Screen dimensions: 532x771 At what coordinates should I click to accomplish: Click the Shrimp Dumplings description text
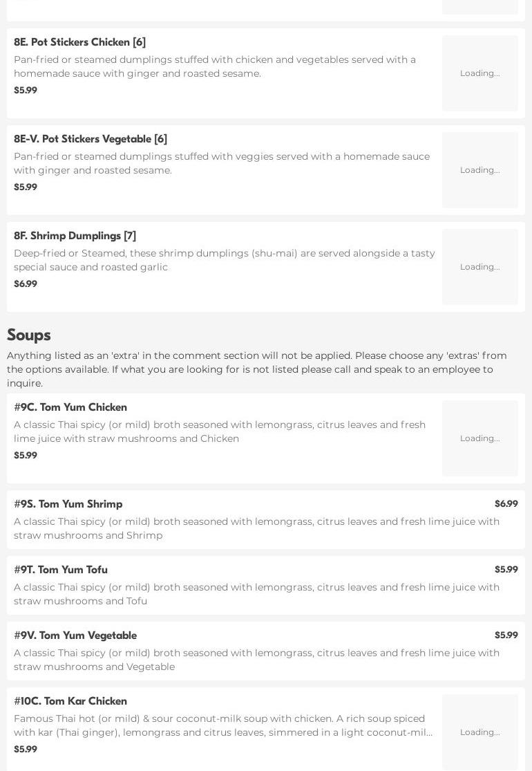coord(224,260)
